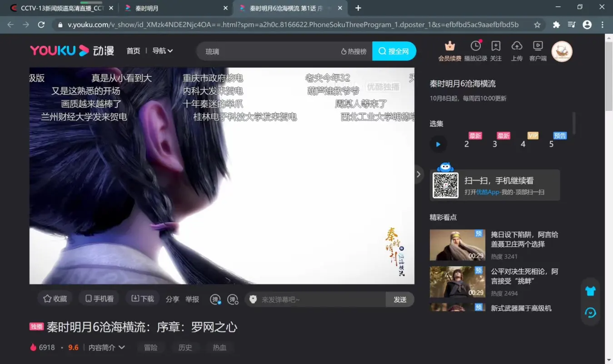Open 公平对决生死相论 clip thumbnail
Viewport: 613px width, 364px height.
[x=458, y=282]
